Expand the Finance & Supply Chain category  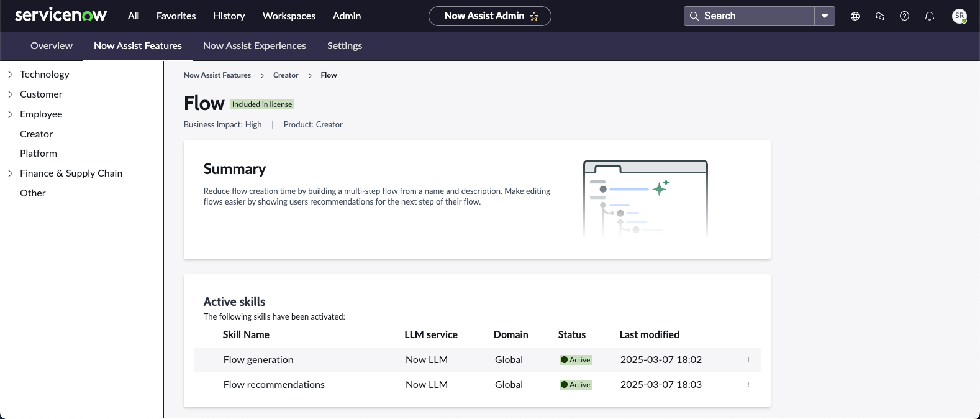(x=10, y=173)
